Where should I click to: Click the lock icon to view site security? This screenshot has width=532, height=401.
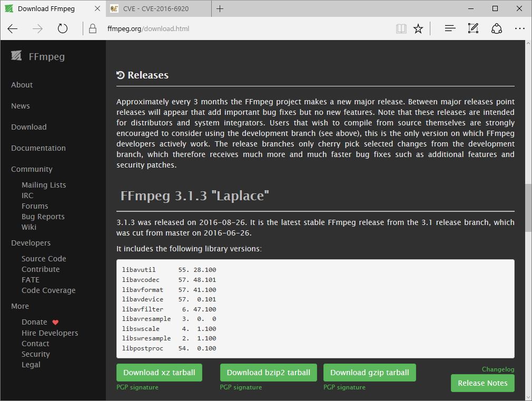[93, 28]
